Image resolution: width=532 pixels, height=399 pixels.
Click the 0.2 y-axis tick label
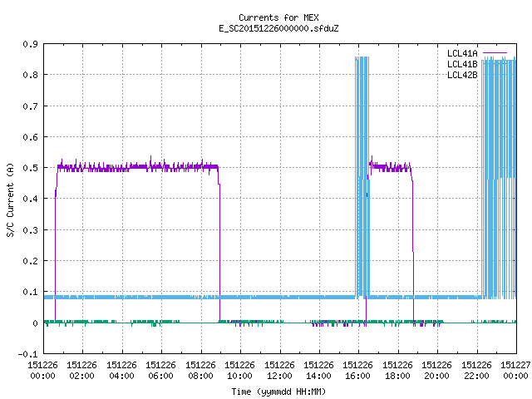30,261
